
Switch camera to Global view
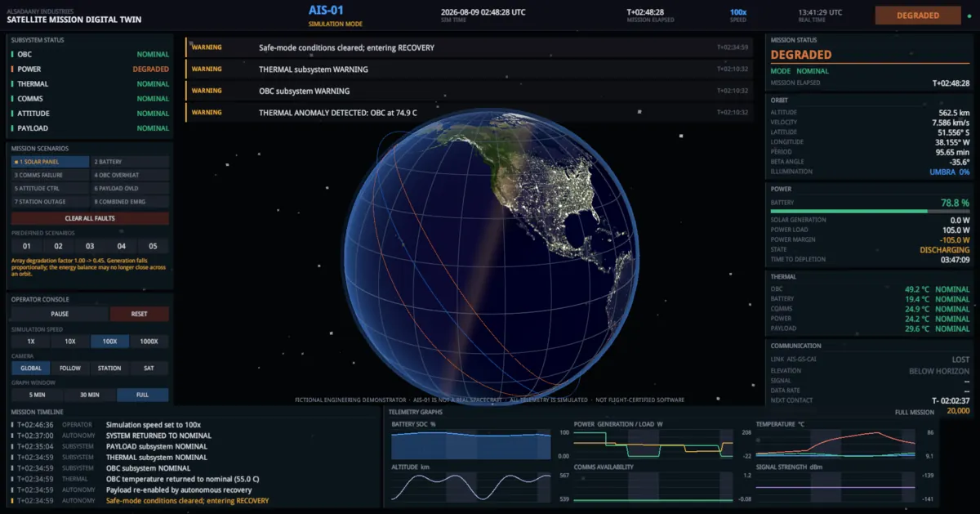(x=31, y=368)
